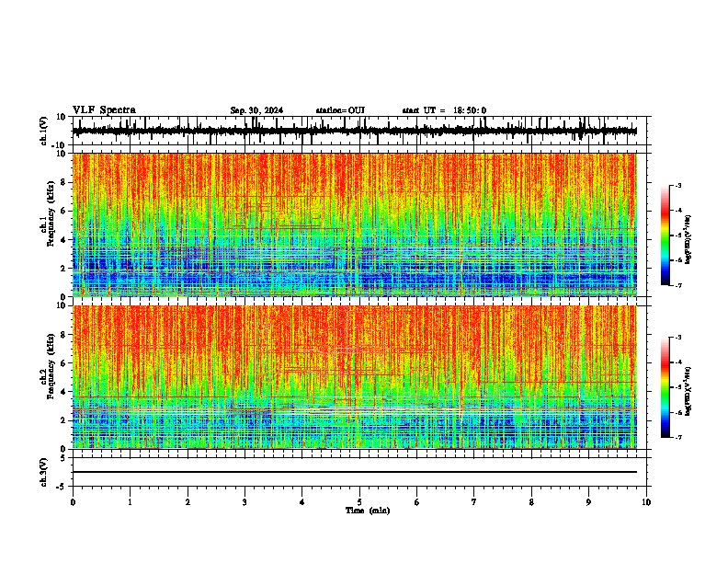Image resolution: width=728 pixels, height=563 pixels.
Task: Click the '4' kHz tick of ch.2 spectrogram
Action: click(65, 392)
